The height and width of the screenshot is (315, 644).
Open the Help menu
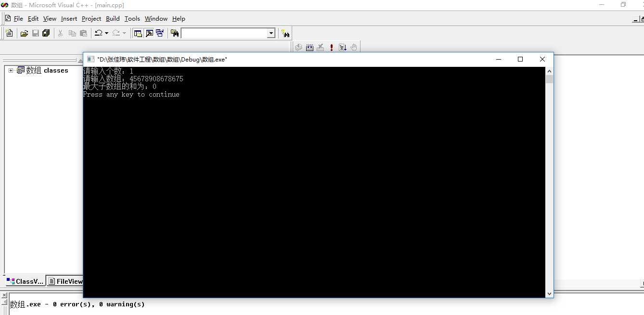(179, 18)
